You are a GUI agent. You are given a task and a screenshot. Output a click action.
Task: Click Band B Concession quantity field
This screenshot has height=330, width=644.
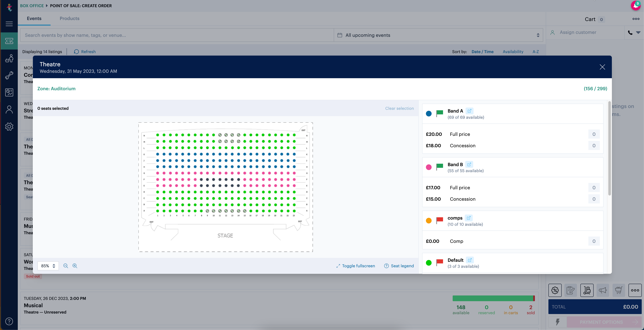[594, 199]
